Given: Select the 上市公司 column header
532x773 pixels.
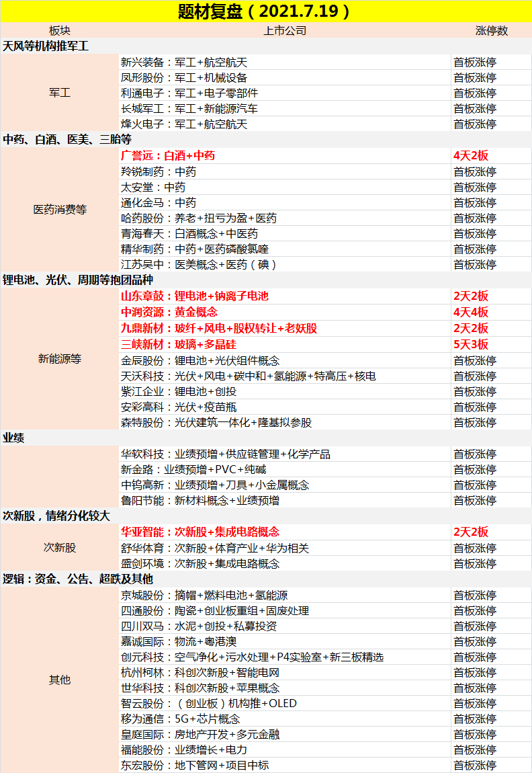Looking at the screenshot, I should pyautogui.click(x=285, y=30).
